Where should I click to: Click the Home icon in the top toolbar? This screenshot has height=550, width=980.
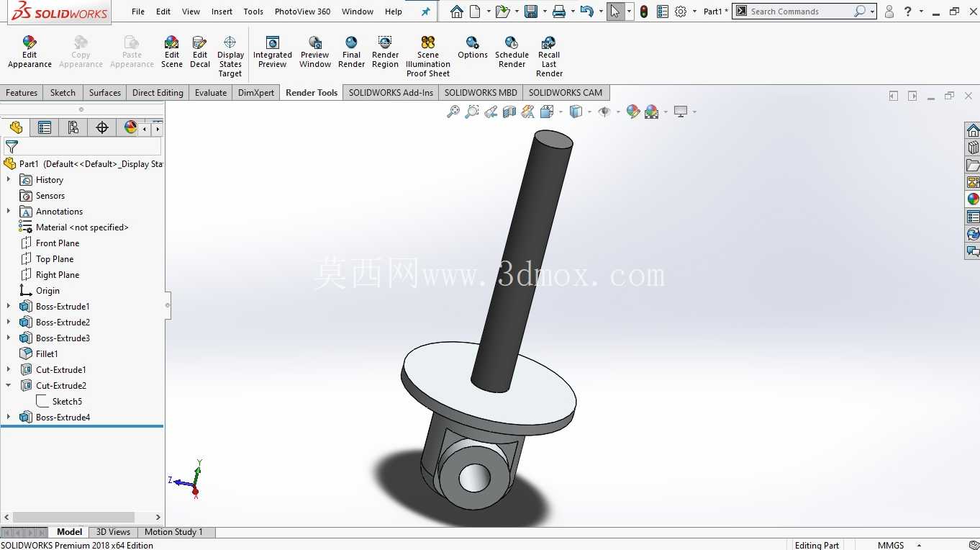coord(457,12)
